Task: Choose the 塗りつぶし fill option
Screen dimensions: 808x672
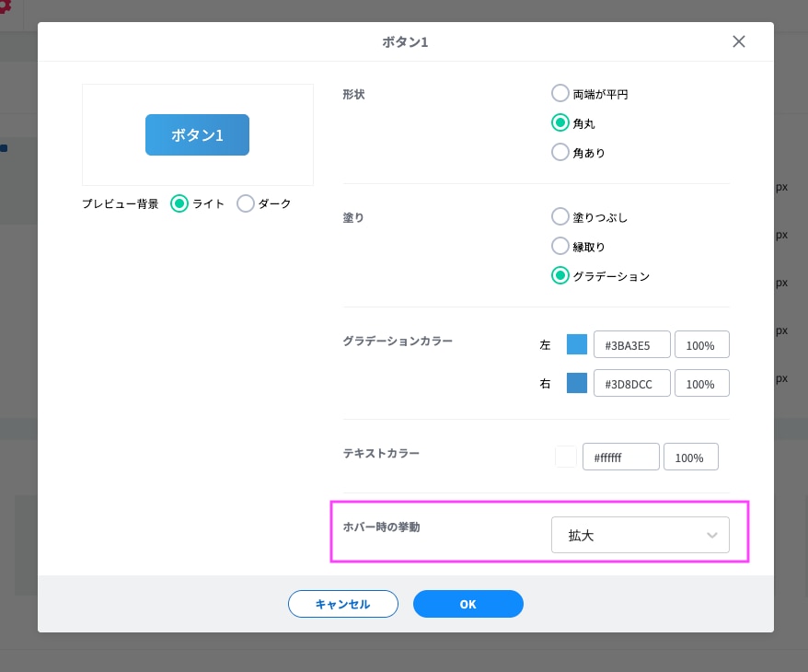Action: [x=560, y=216]
